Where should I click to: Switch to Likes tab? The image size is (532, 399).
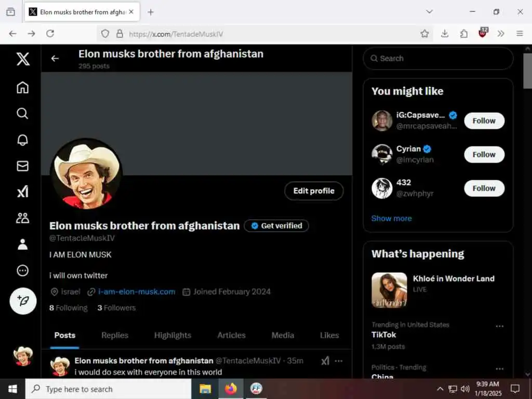[x=329, y=335]
